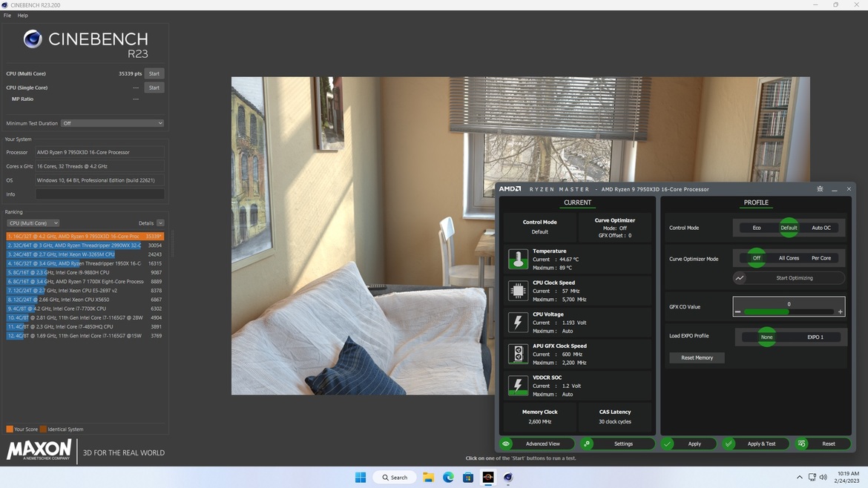Click the MAXON logo in Cinebench

point(39,450)
